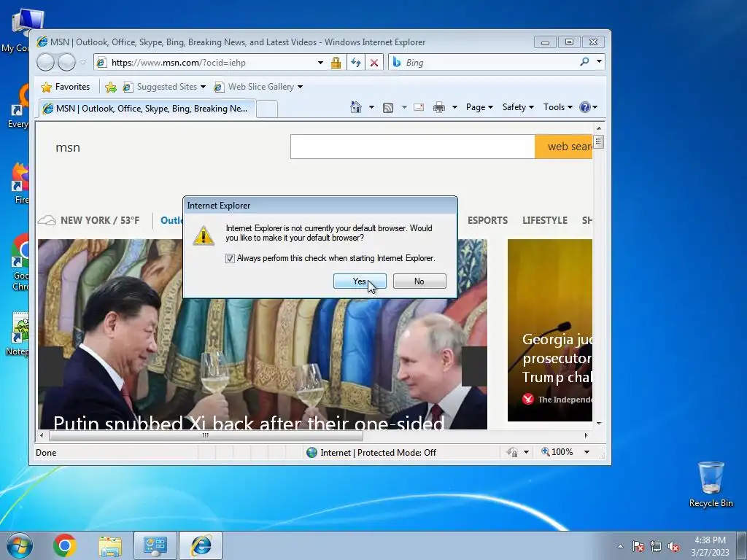Open Suggested Sites link
The width and height of the screenshot is (747, 560).
(164, 87)
